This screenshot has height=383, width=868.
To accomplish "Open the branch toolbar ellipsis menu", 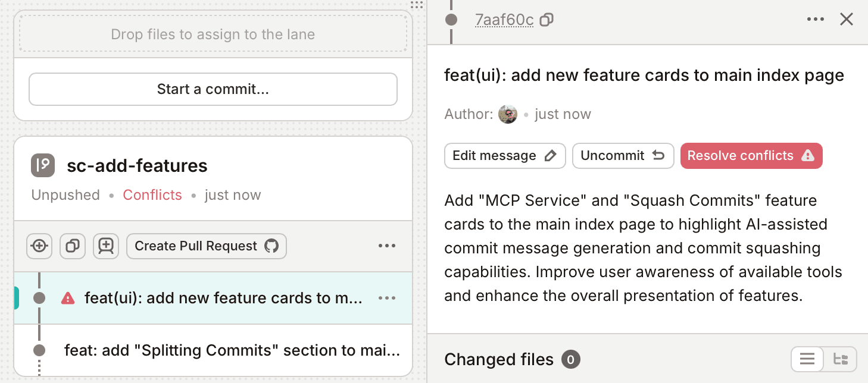I will 388,246.
